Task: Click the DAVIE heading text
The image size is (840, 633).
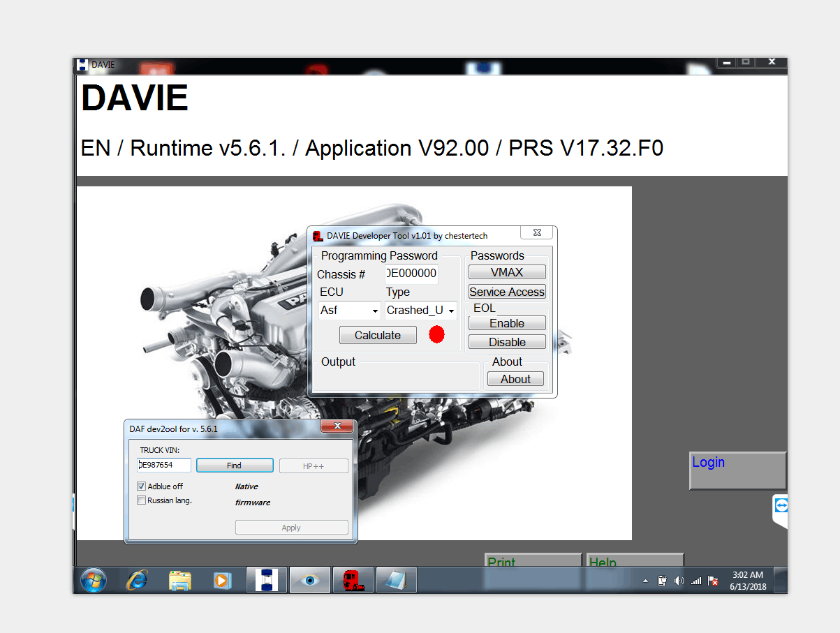Action: click(135, 98)
